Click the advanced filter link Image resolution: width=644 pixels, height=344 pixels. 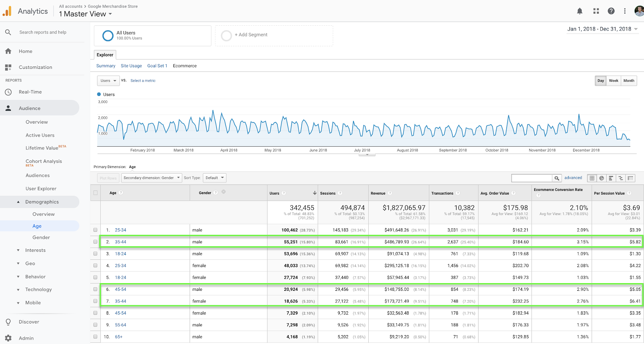pyautogui.click(x=573, y=178)
